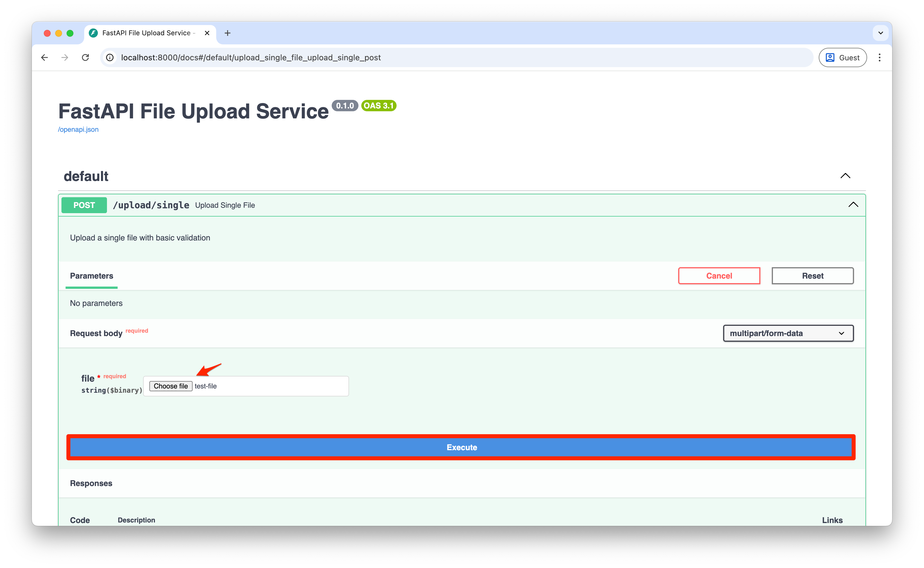Open the tab search chevron
The height and width of the screenshot is (568, 924).
pos(880,33)
